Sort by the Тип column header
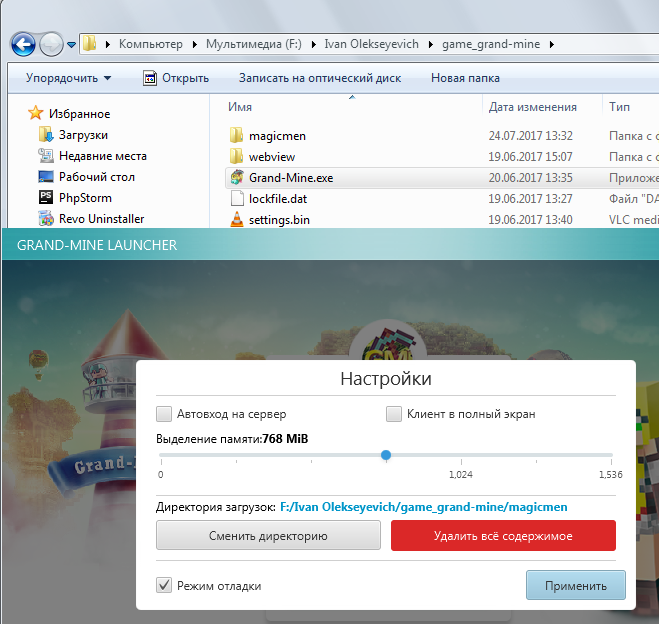This screenshot has height=624, width=659. (619, 107)
